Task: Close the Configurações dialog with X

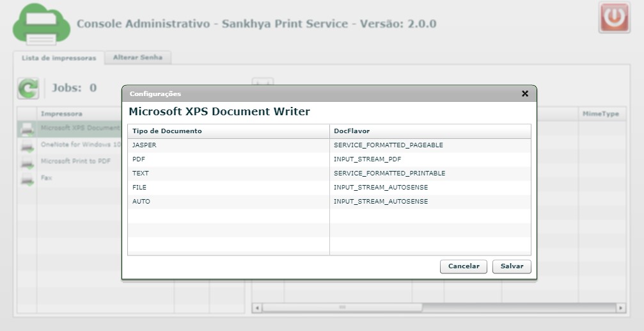Action: (x=524, y=93)
